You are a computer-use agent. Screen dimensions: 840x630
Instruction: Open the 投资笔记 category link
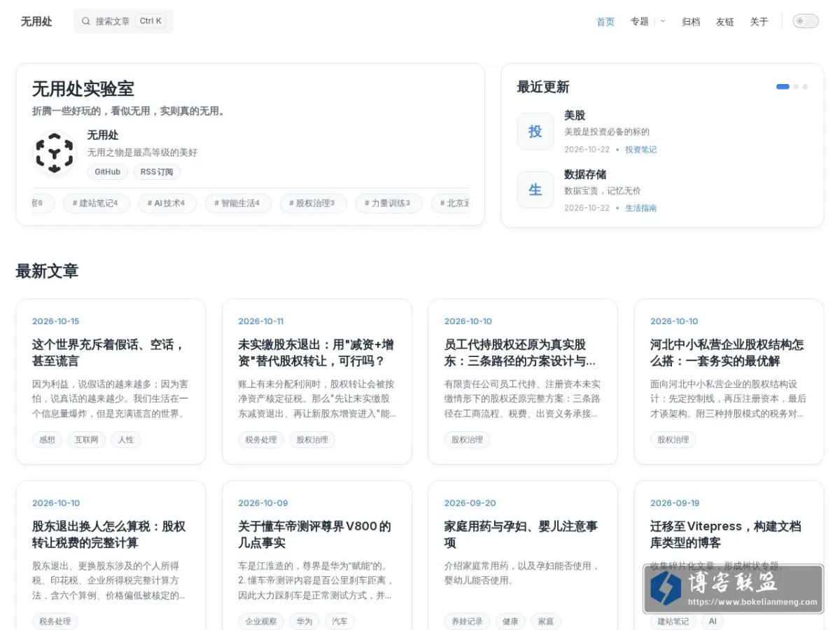pyautogui.click(x=640, y=150)
